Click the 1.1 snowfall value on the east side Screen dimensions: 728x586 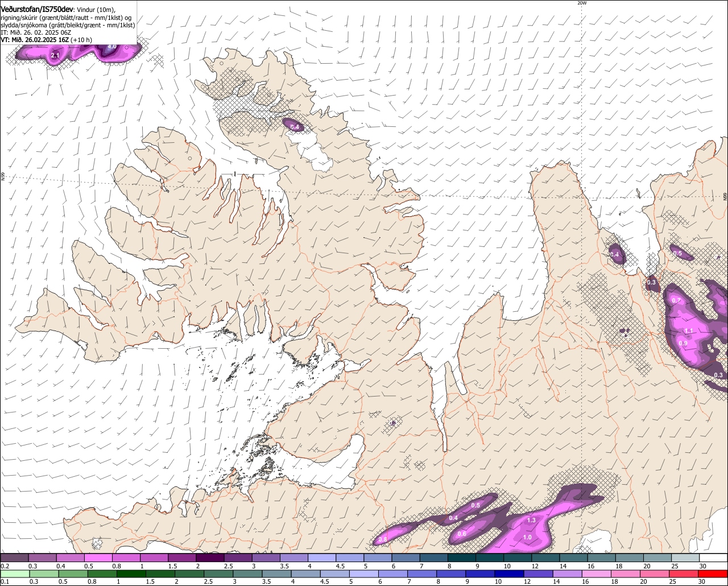click(x=689, y=331)
